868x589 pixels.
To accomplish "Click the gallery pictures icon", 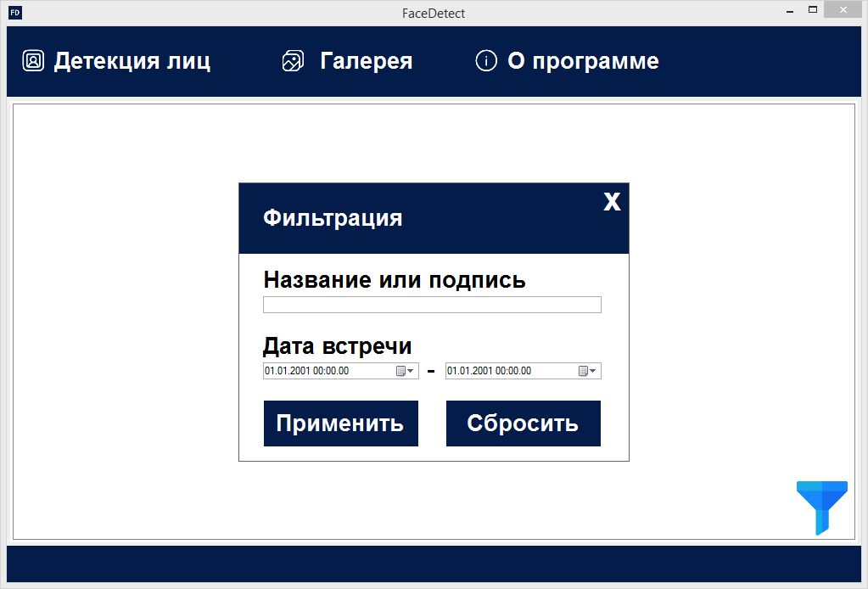I will (x=293, y=61).
